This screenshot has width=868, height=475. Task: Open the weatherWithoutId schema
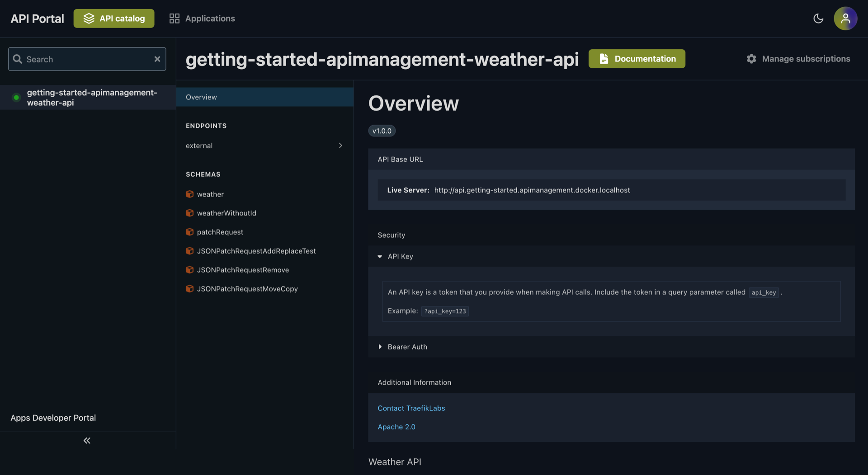tap(226, 213)
